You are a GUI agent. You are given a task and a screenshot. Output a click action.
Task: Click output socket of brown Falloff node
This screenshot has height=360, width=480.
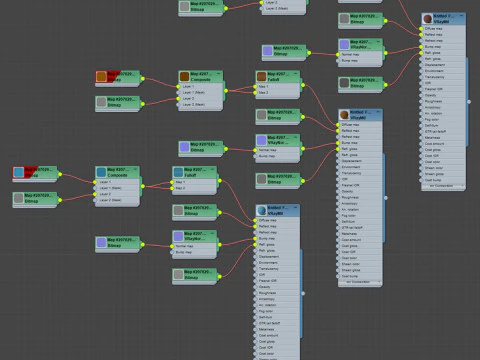(x=303, y=85)
